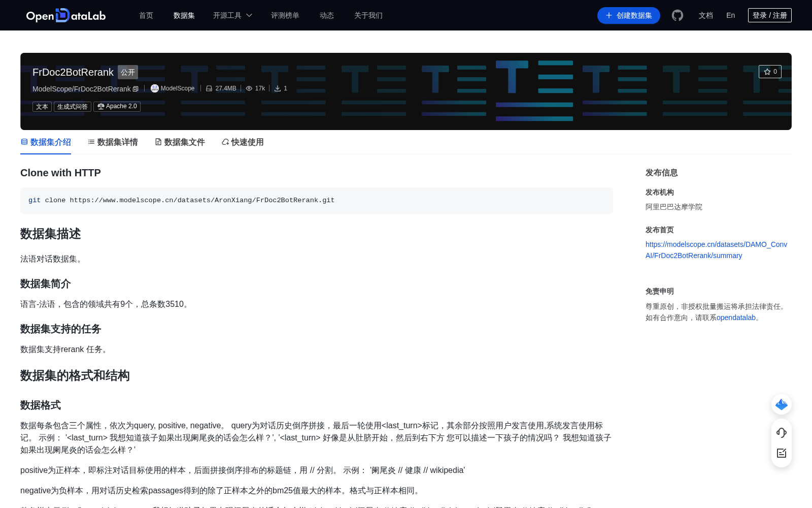Go to 首页 in the navigation bar
Viewport: 812px width, 508px height.
coord(146,15)
